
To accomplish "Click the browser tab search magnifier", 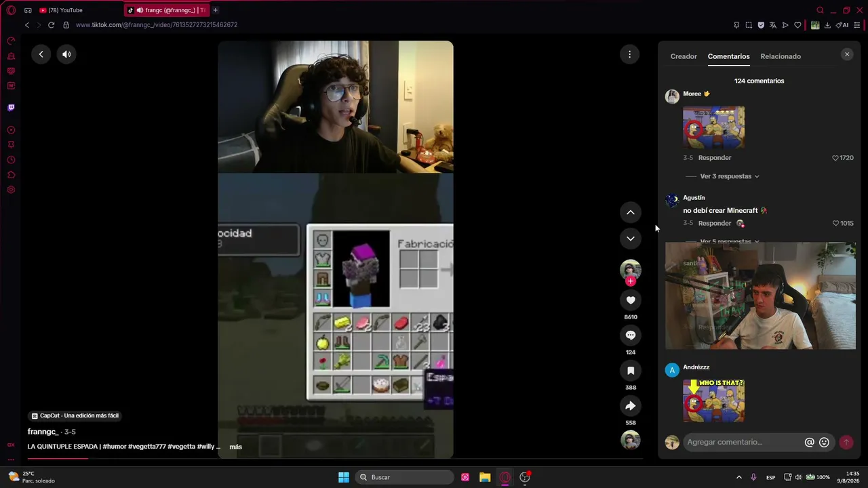I will point(820,10).
